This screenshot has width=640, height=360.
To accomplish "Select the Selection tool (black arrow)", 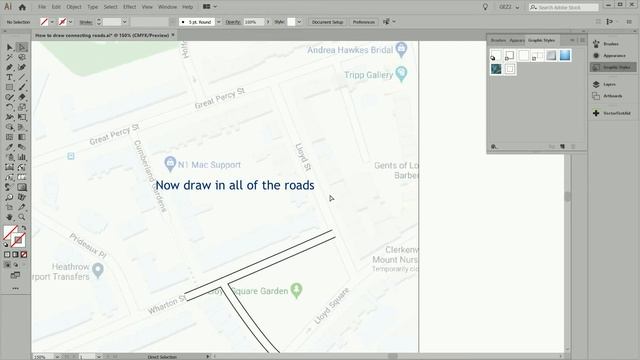I will point(9,47).
